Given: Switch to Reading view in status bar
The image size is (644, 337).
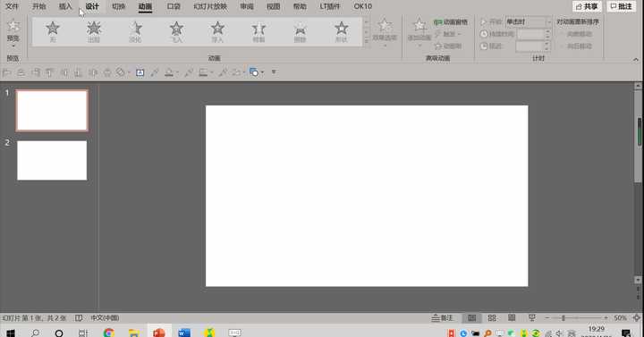Looking at the screenshot, I should [x=512, y=318].
